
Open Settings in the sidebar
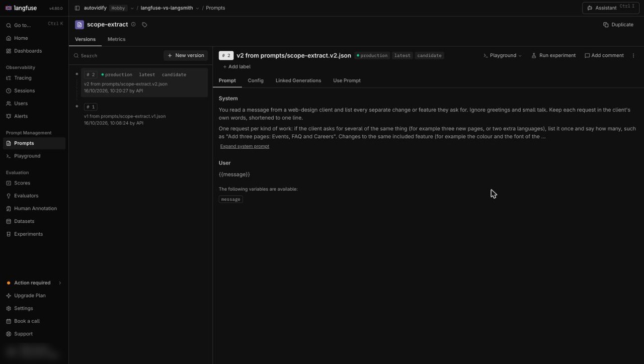click(34, 308)
